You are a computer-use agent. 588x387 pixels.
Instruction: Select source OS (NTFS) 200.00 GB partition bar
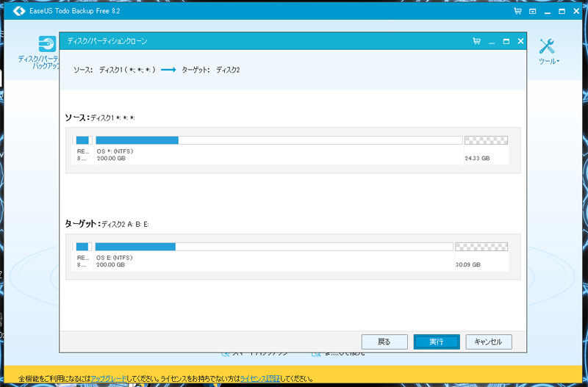pos(279,140)
